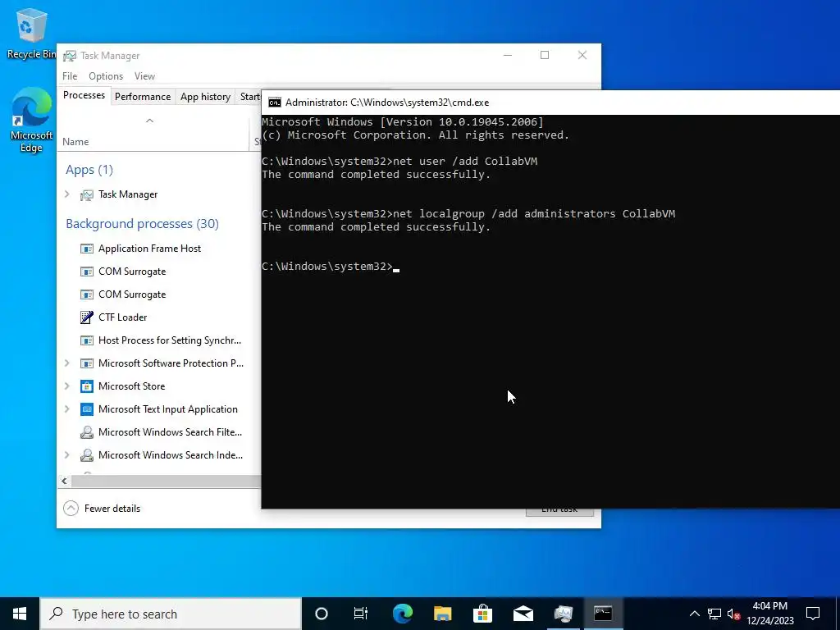Click inside the Command Prompt console area
Image resolution: width=840 pixels, height=630 pixels.
tap(550, 311)
